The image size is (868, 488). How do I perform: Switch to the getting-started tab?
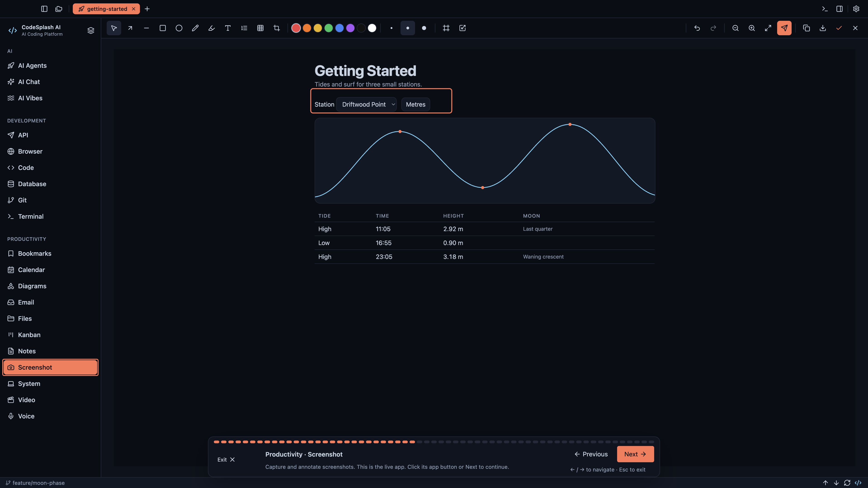click(106, 9)
